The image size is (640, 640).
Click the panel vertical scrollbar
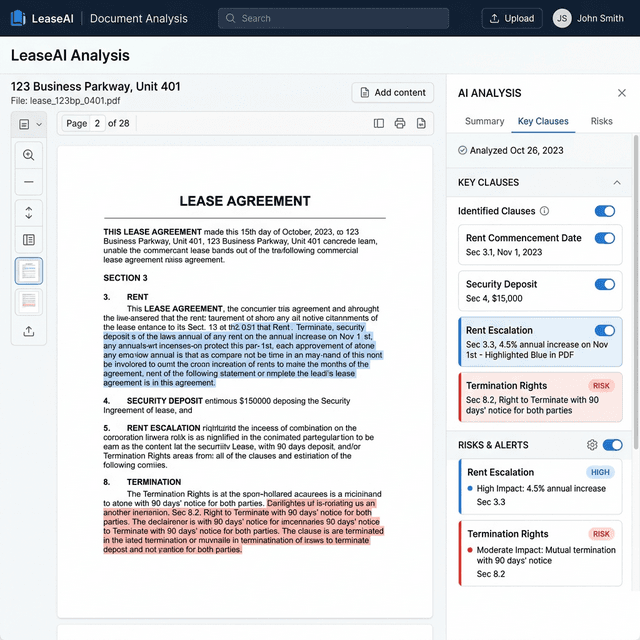pos(636,292)
